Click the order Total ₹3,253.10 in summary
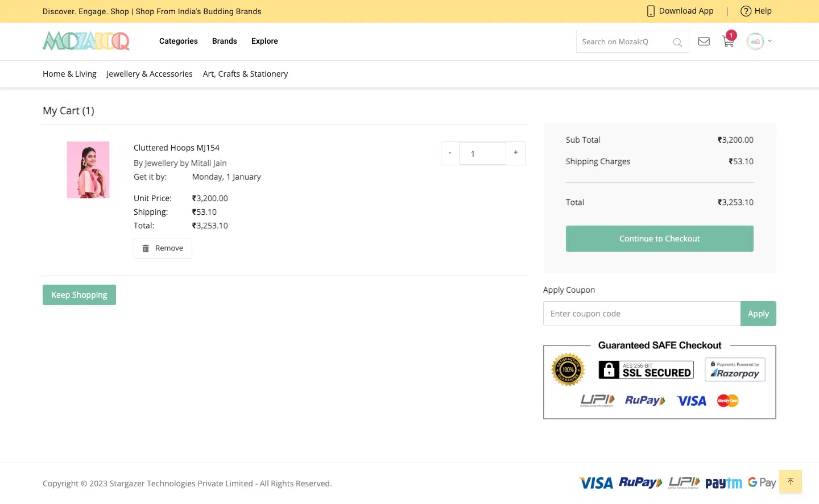Screen dimensions: 819x504 tap(735, 202)
